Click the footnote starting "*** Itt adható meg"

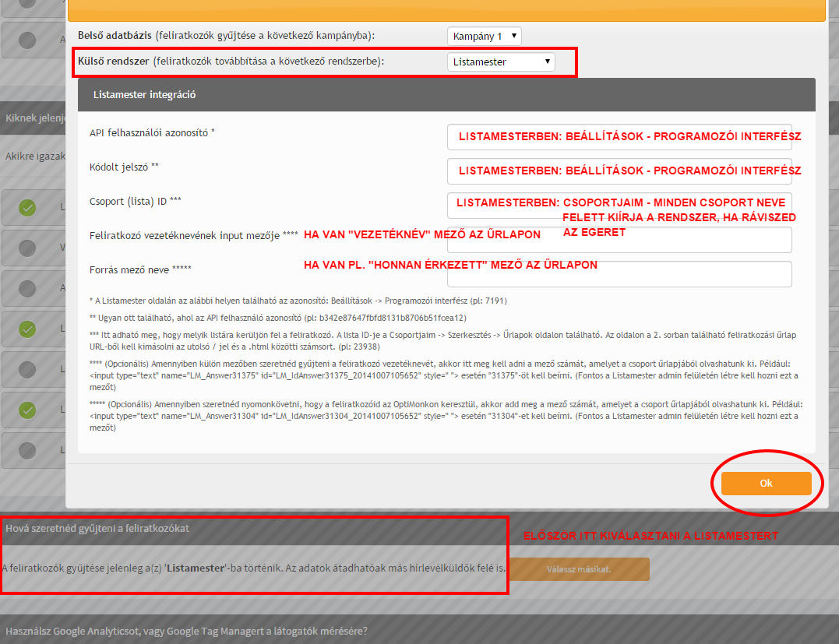(x=443, y=341)
